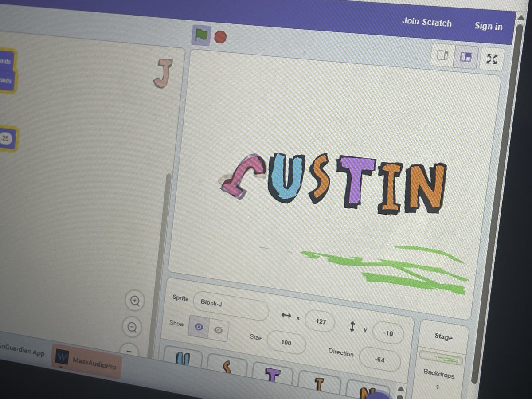Image resolution: width=532 pixels, height=399 pixels.
Task: Click the y position field -10
Action: pos(388,333)
